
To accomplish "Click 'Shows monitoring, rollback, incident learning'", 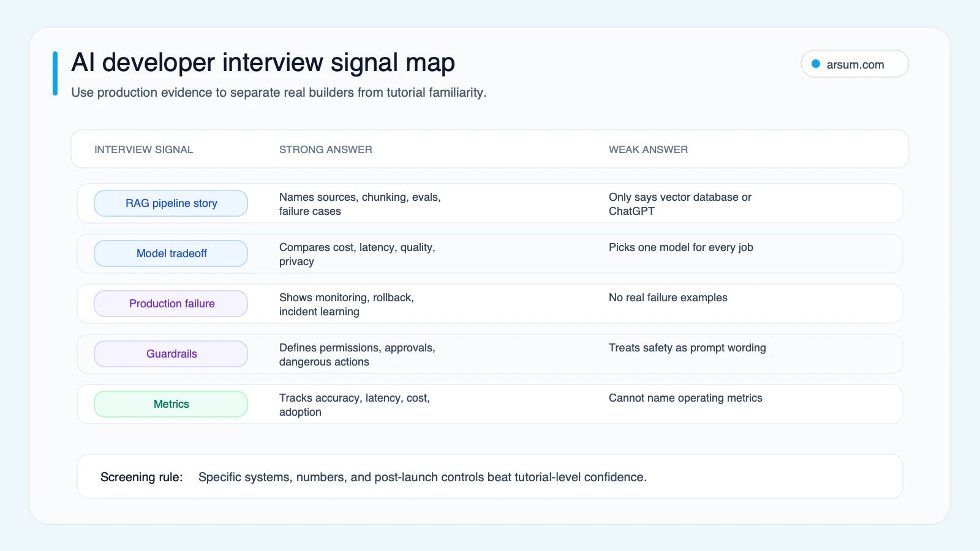I will 347,304.
